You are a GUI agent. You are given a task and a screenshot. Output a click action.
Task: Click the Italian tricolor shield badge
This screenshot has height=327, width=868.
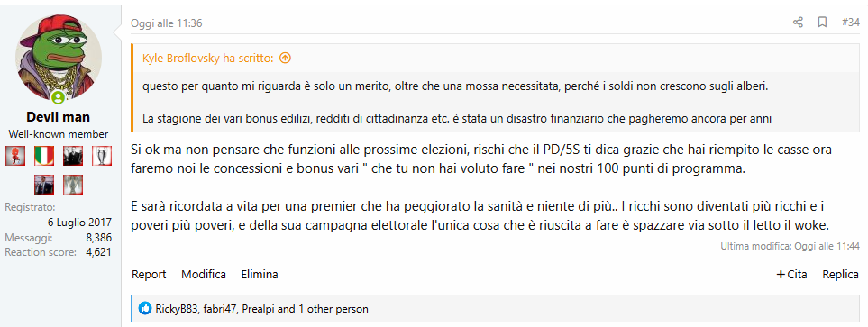pos(44,156)
